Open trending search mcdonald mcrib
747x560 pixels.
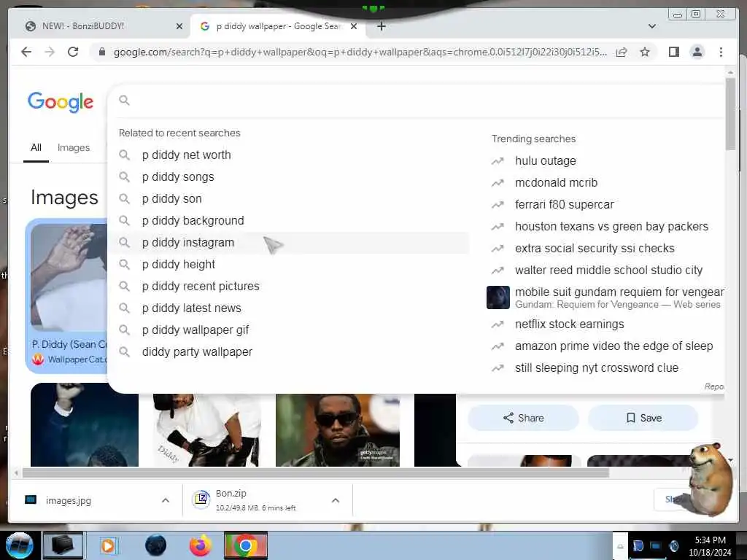tap(556, 183)
